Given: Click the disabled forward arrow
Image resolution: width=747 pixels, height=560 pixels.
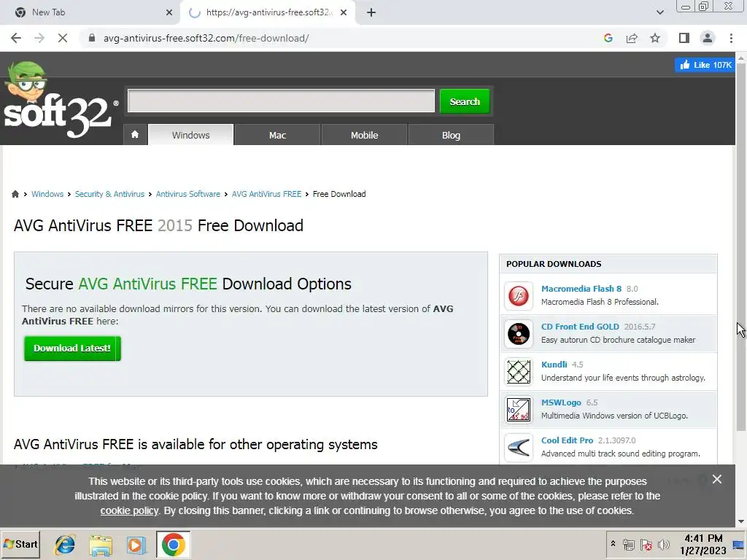Looking at the screenshot, I should 39,38.
